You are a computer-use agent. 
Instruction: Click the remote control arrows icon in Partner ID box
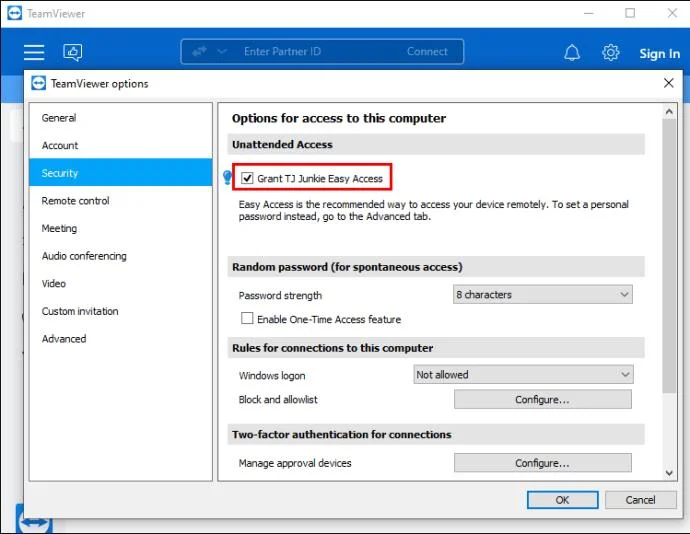click(x=199, y=52)
